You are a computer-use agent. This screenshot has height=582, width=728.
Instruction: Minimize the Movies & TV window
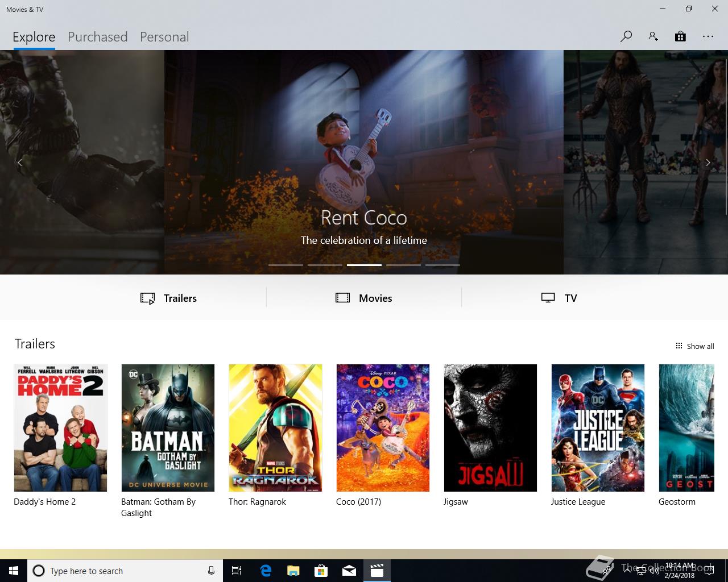tap(663, 9)
